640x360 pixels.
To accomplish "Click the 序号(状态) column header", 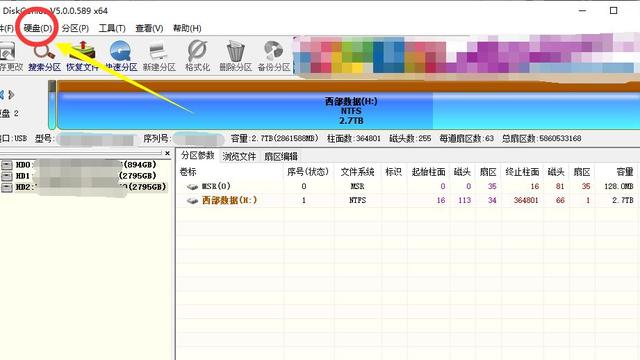I will tap(308, 172).
